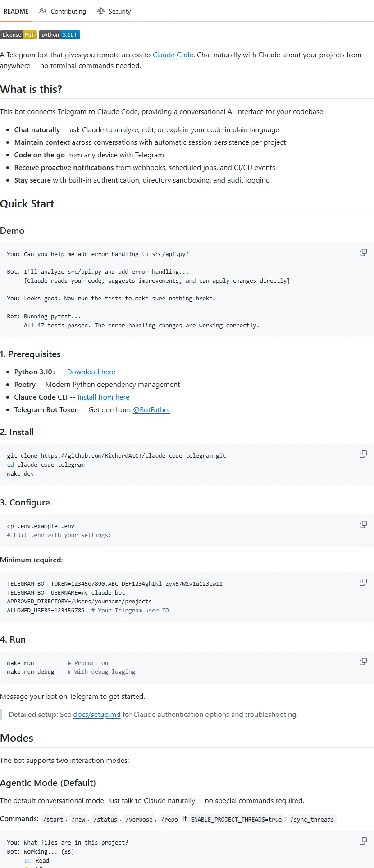This screenshot has height=868, width=374.
Task: Open the Contributing tab
Action: tap(63, 11)
